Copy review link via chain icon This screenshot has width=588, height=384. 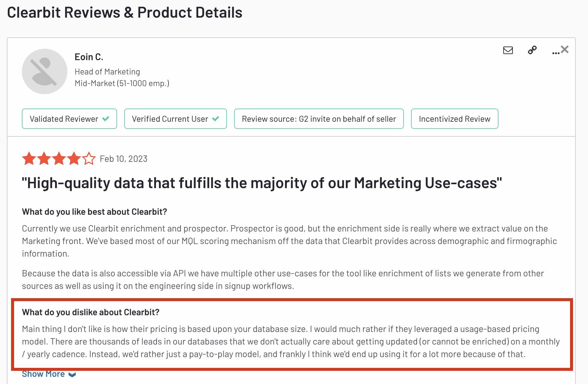532,50
